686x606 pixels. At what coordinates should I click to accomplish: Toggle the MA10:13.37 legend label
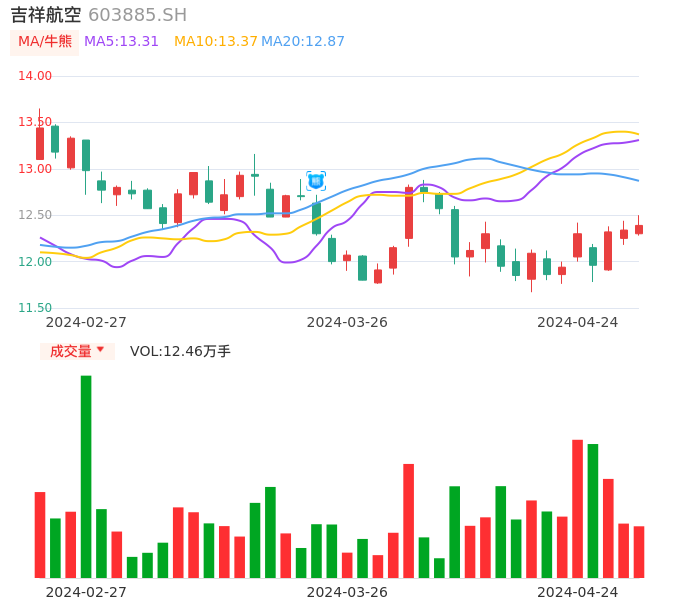point(215,42)
